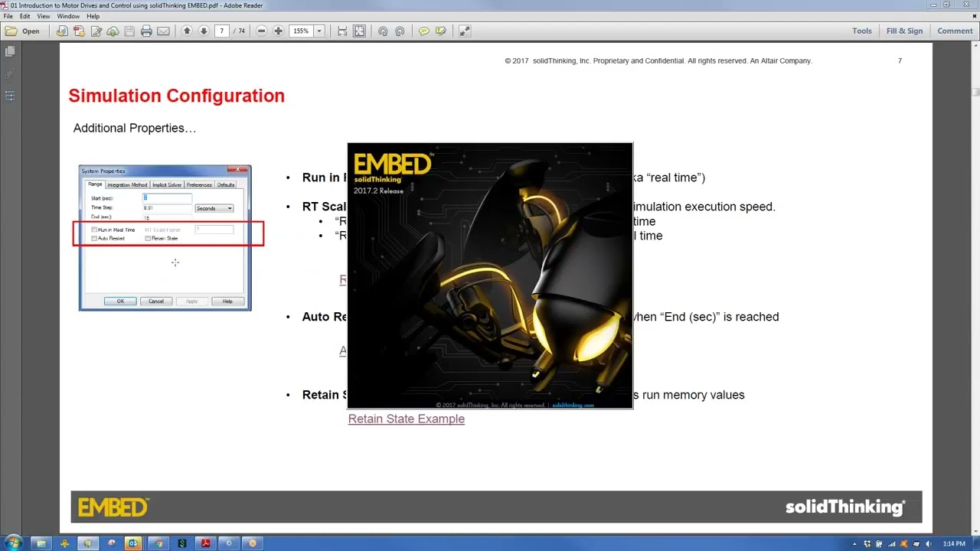The height and width of the screenshot is (551, 980).
Task: Print the document with the printer icon
Action: [x=146, y=31]
